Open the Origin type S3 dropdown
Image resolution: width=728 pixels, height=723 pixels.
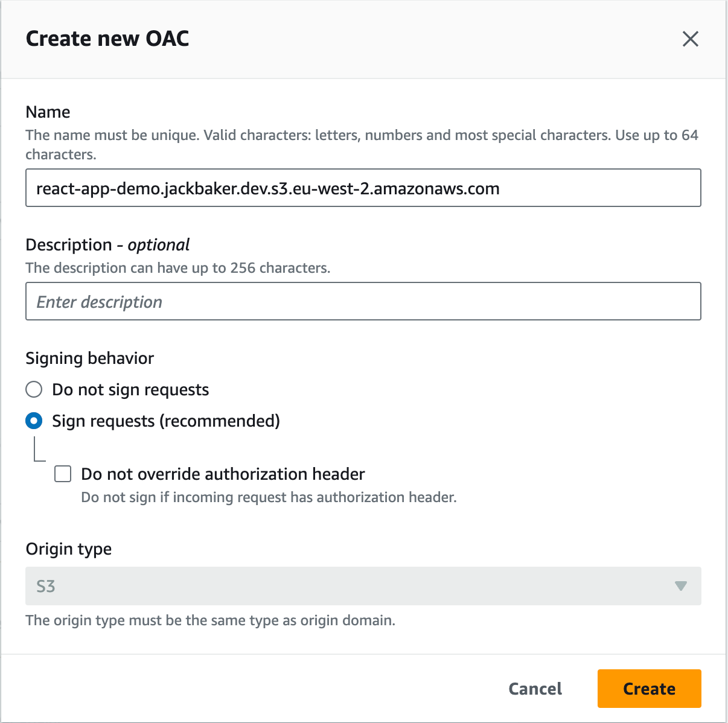(363, 586)
